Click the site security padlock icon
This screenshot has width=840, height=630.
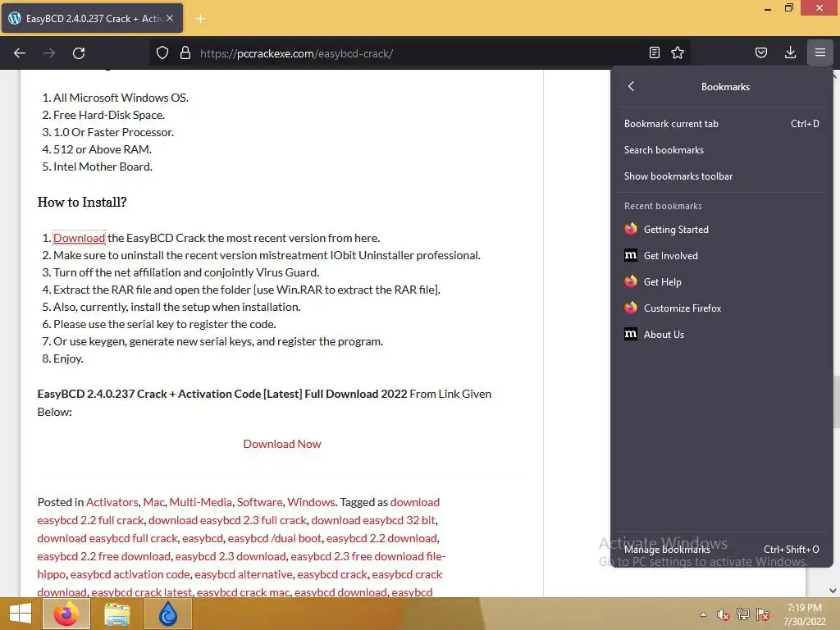tap(185, 53)
